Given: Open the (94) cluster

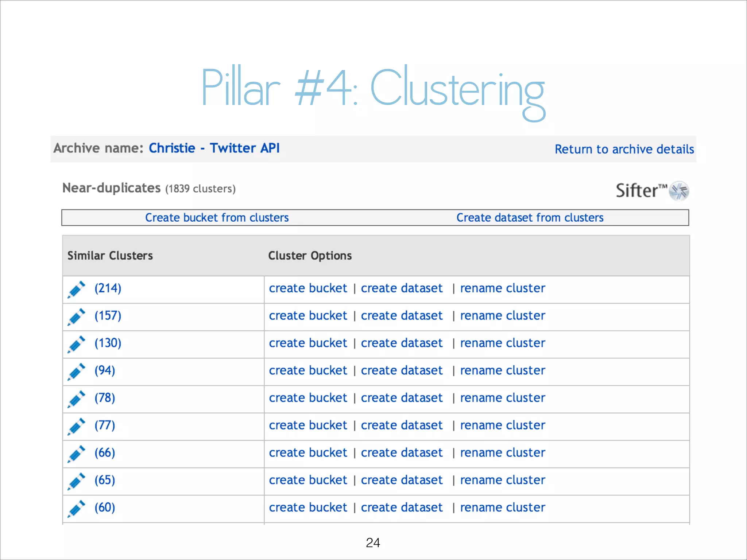Looking at the screenshot, I should [x=105, y=370].
